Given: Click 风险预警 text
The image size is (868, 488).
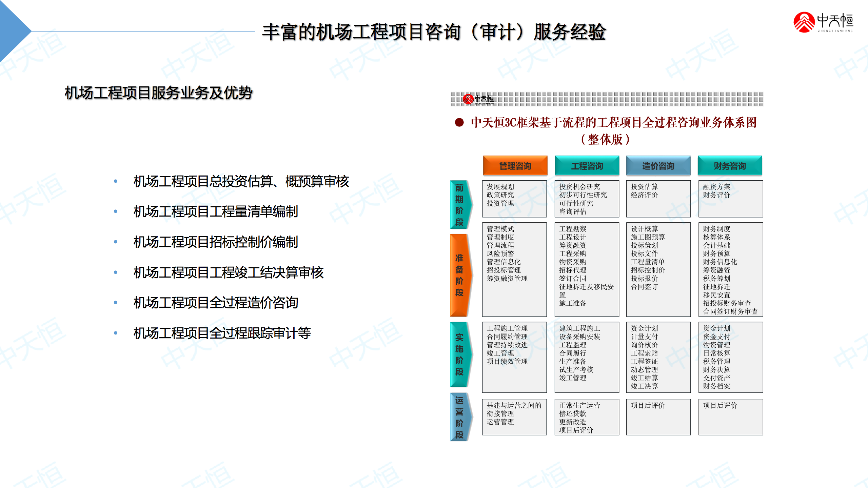Looking at the screenshot, I should (x=500, y=253).
